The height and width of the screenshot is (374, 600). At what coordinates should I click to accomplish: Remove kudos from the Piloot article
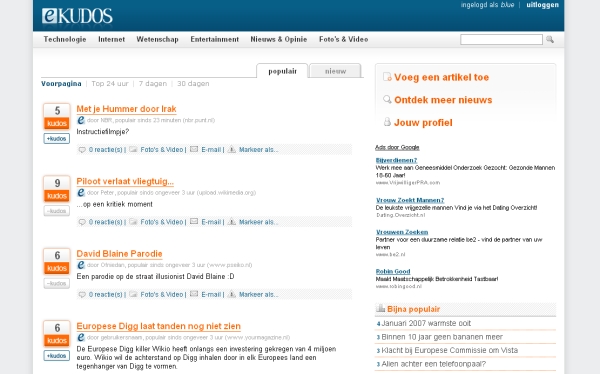(x=57, y=211)
